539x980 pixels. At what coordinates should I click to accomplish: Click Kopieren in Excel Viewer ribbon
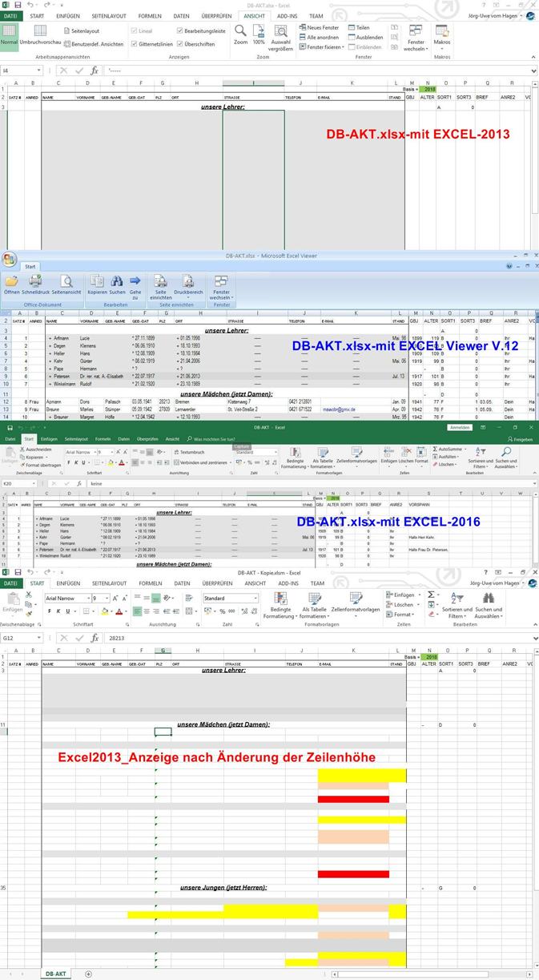(x=97, y=285)
